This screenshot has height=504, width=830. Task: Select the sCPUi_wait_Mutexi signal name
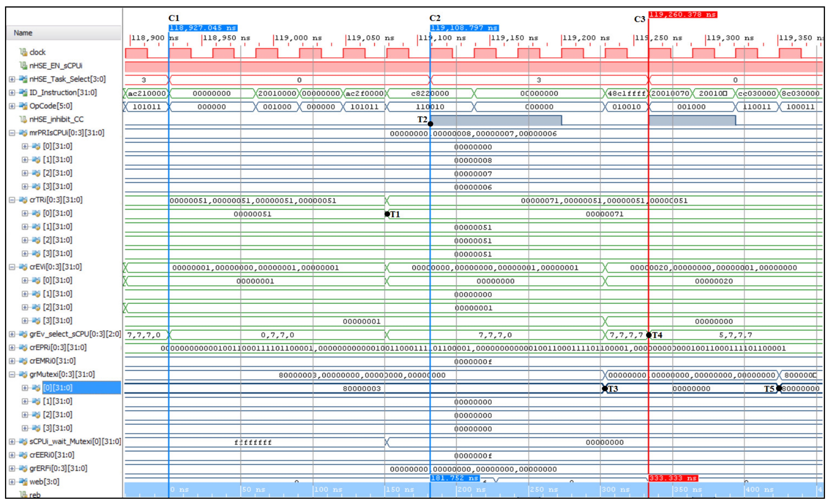pyautogui.click(x=75, y=441)
